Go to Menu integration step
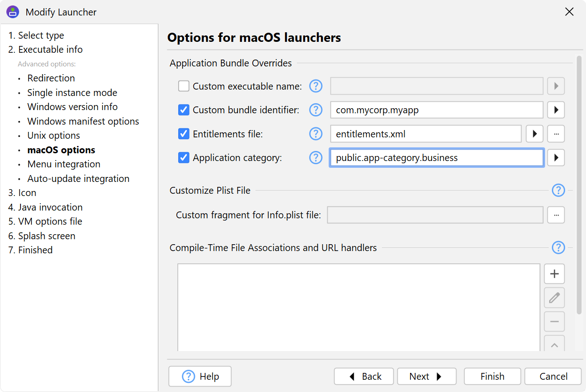 (64, 164)
